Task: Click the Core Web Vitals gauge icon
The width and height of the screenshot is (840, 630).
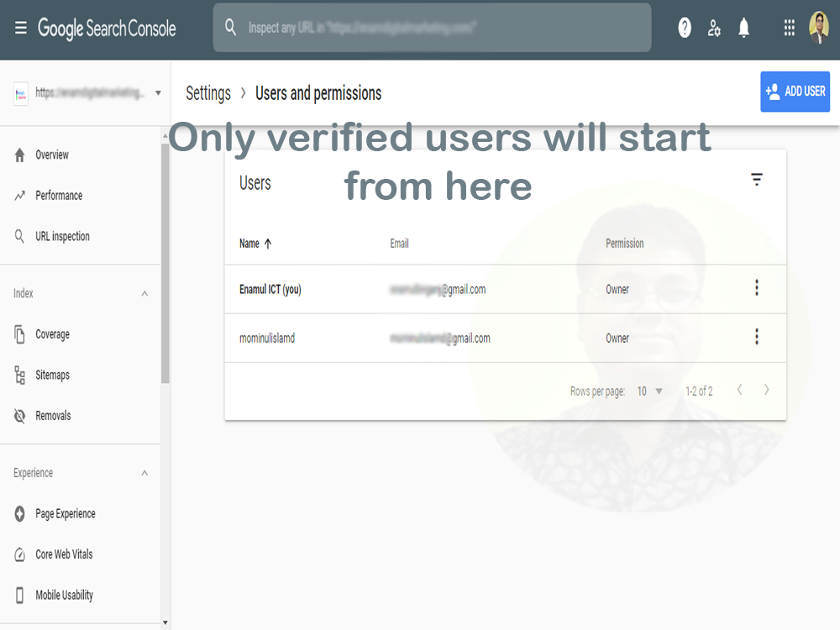Action: (20, 554)
